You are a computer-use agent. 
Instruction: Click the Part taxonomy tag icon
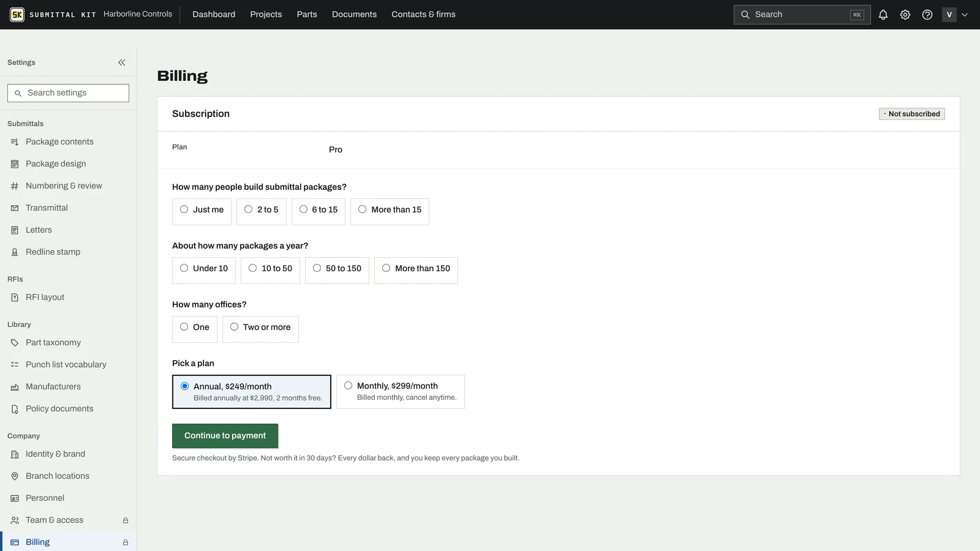point(15,343)
